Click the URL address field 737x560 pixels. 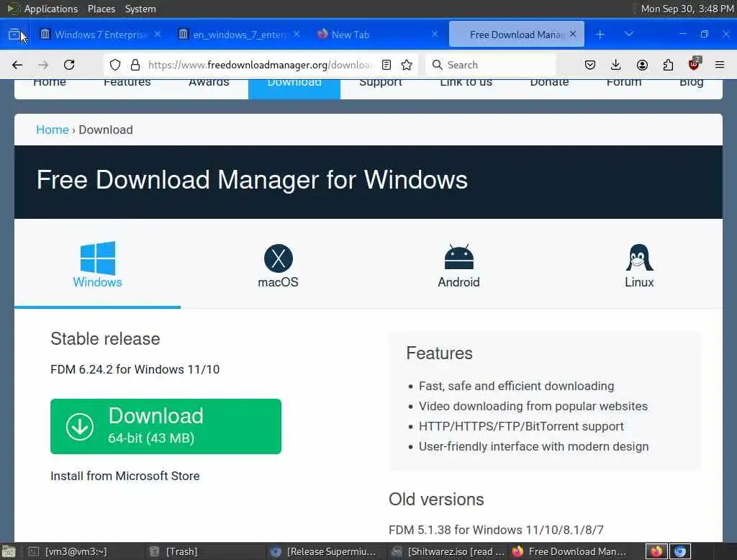[261, 65]
